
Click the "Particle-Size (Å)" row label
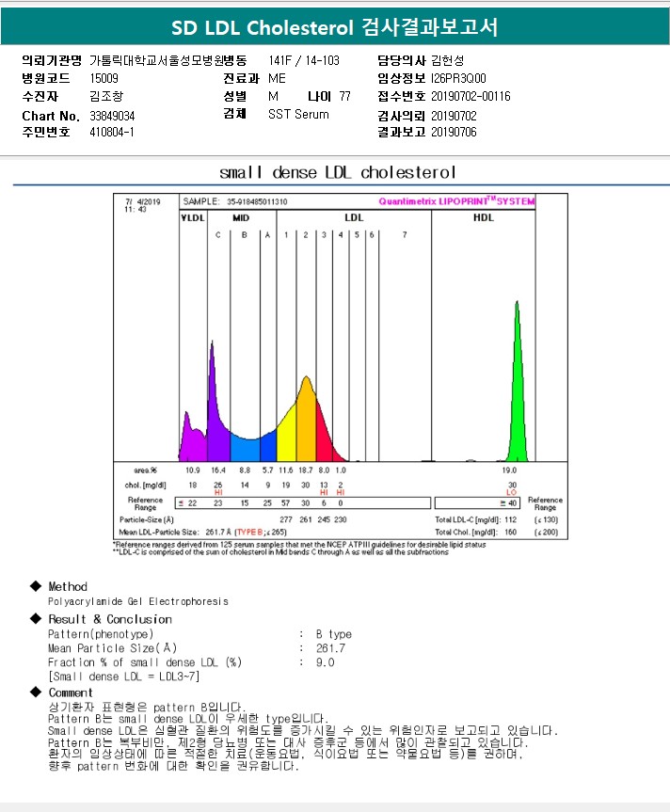(x=147, y=519)
